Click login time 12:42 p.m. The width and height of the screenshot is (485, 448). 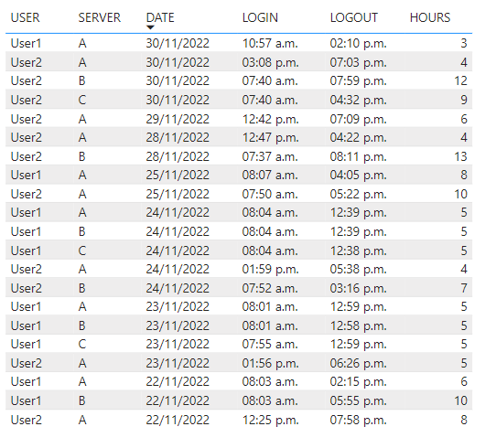coord(270,119)
